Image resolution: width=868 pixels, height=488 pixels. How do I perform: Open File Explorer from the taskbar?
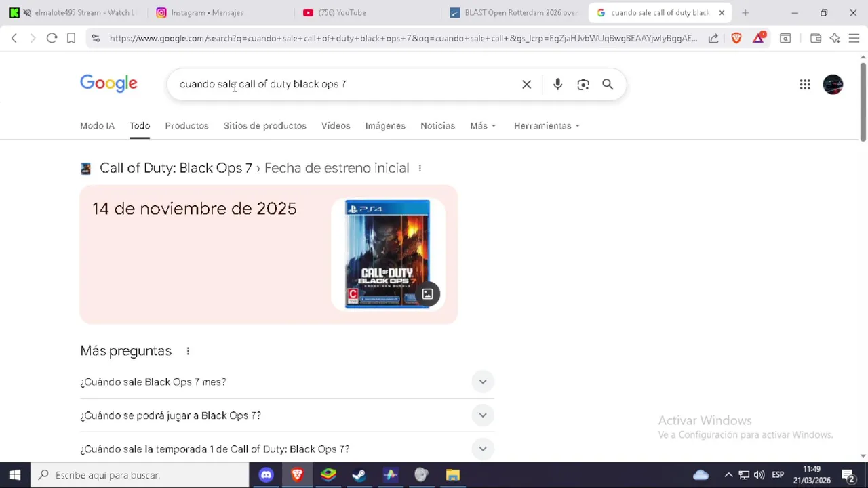click(452, 475)
